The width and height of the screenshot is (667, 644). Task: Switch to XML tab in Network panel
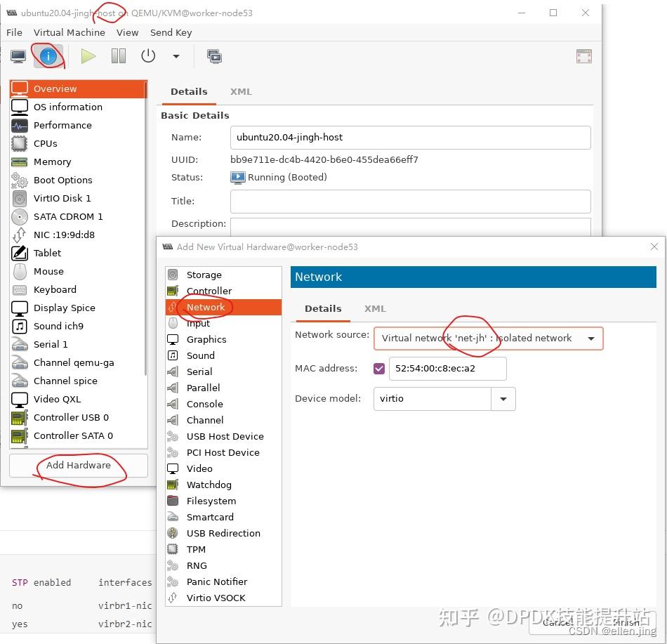[375, 309]
